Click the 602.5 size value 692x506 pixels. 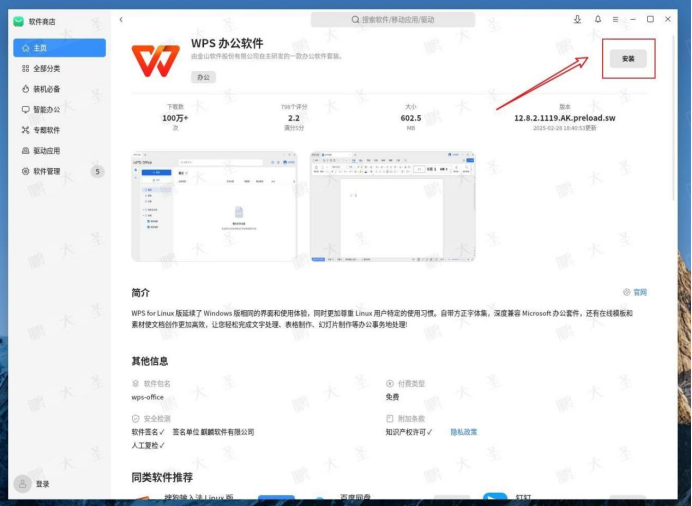[x=410, y=118]
